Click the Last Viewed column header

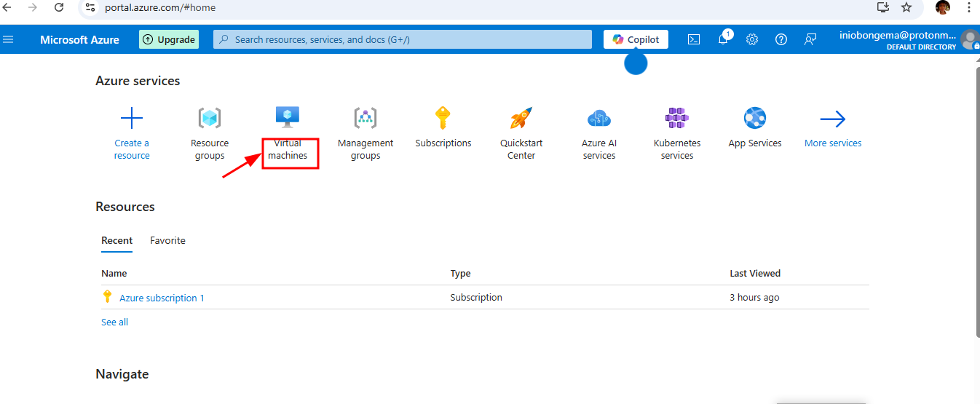pyautogui.click(x=755, y=274)
